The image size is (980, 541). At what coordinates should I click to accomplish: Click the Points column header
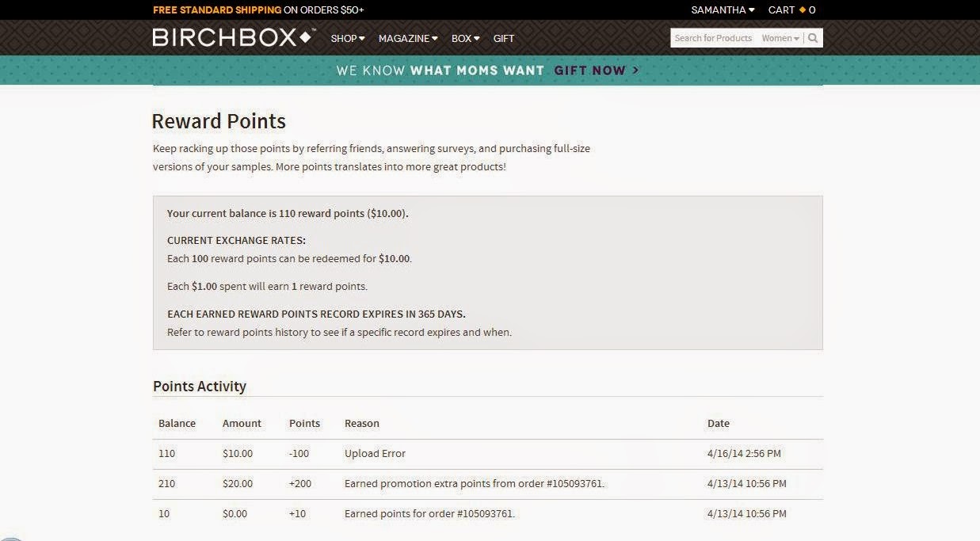(x=305, y=423)
